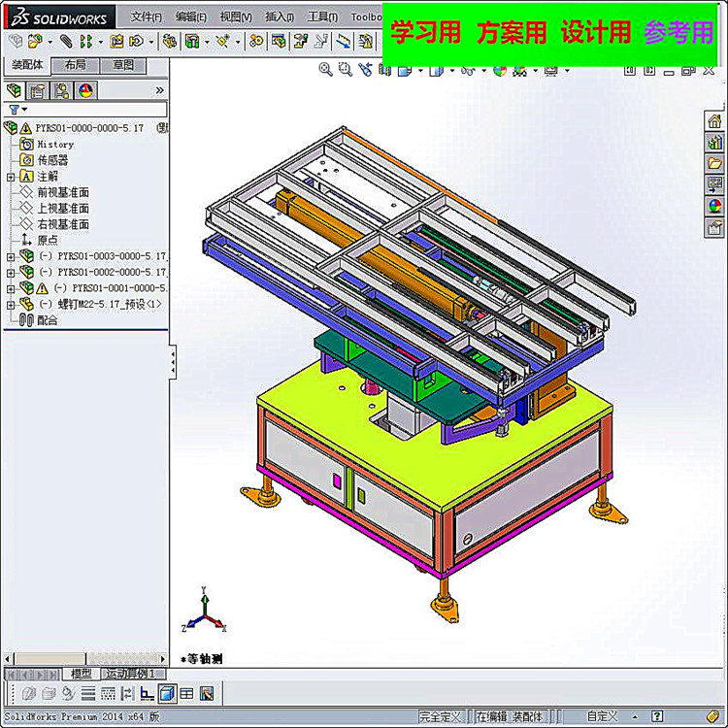Click the Show Hidden Components icon

pyautogui.click(x=169, y=42)
